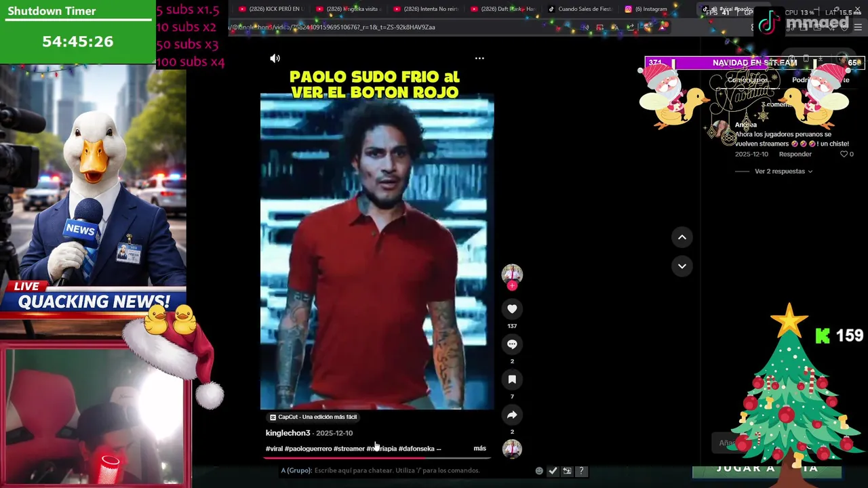Click the Paolo video frame

(x=377, y=252)
